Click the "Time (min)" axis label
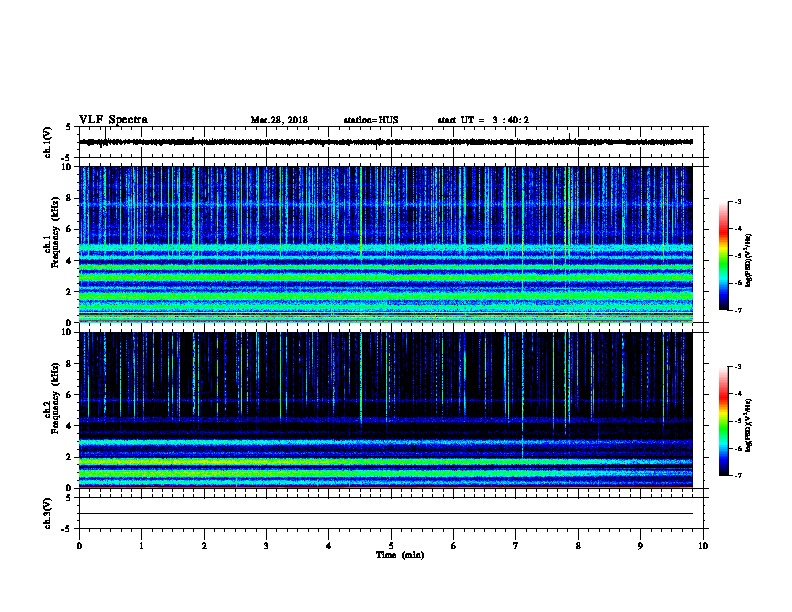Screen dimensions: 792x612 (x=400, y=555)
